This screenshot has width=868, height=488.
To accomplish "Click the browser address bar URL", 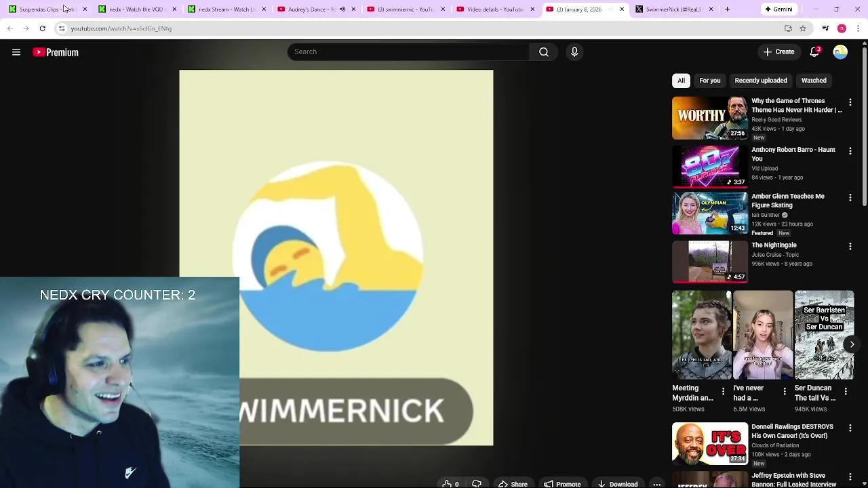I will pos(121,28).
